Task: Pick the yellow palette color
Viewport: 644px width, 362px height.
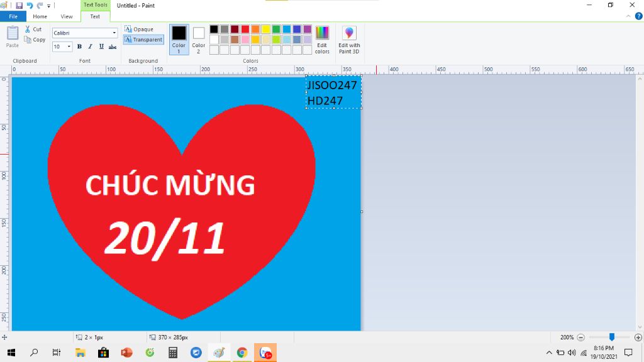Action: point(266,29)
